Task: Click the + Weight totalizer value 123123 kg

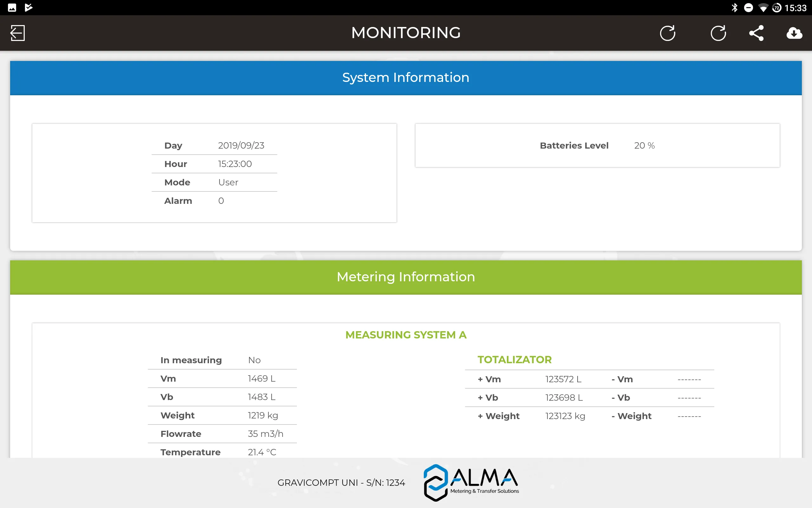Action: pyautogui.click(x=565, y=416)
